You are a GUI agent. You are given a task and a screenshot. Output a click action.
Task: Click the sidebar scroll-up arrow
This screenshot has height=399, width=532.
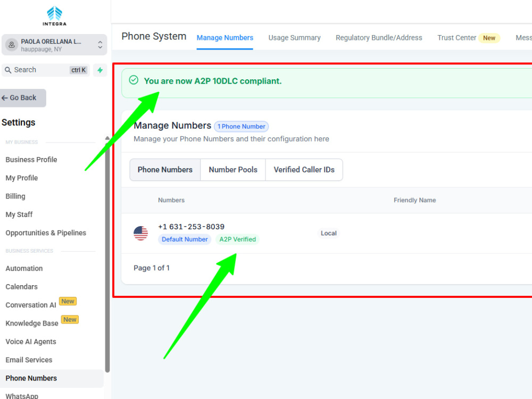[107, 138]
